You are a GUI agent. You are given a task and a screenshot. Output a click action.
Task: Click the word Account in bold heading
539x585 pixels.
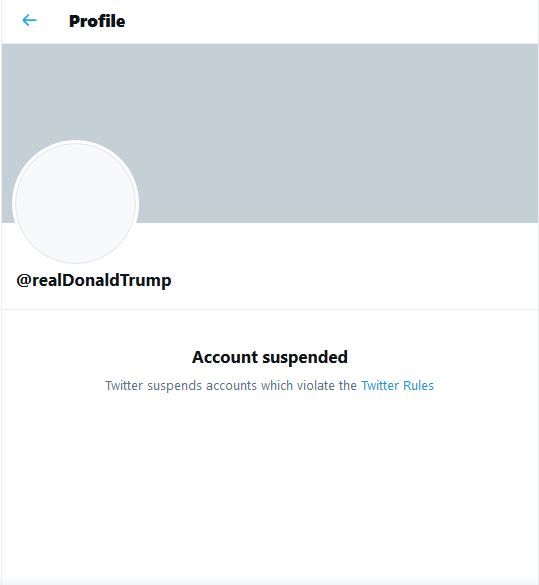point(225,357)
